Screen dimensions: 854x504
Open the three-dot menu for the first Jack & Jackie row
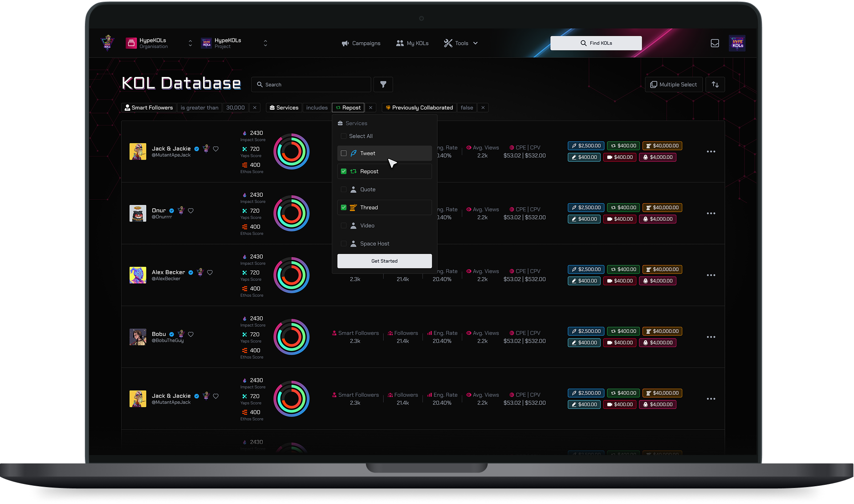point(711,152)
